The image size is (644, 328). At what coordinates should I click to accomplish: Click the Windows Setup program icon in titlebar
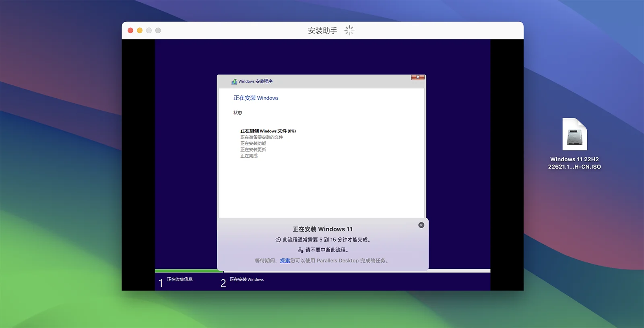234,81
